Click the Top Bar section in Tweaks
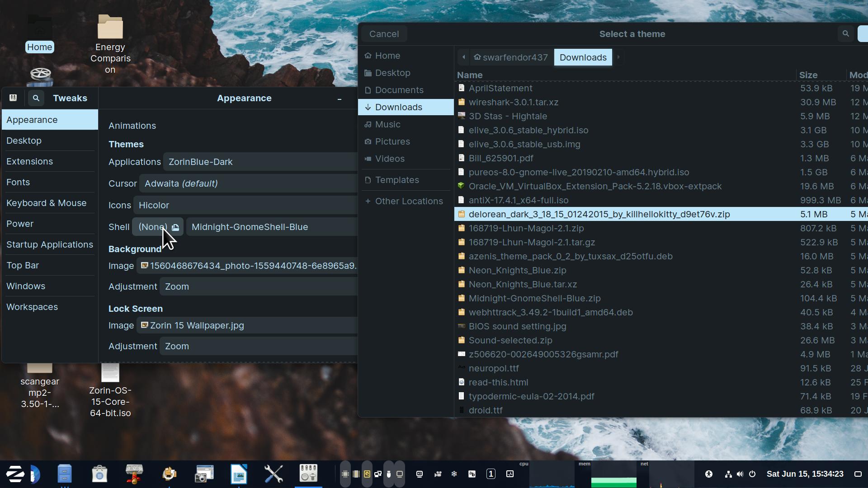Viewport: 868px width, 488px height. pos(23,264)
